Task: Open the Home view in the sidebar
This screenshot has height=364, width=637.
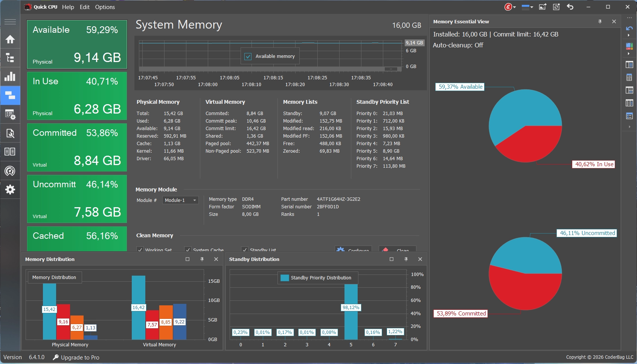Action: 10,39
